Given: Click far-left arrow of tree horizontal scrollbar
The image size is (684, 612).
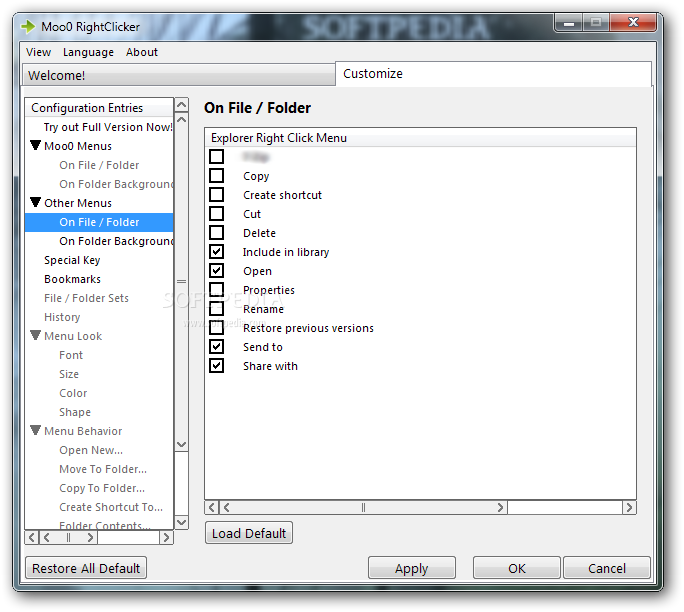Looking at the screenshot, I should coord(32,537).
